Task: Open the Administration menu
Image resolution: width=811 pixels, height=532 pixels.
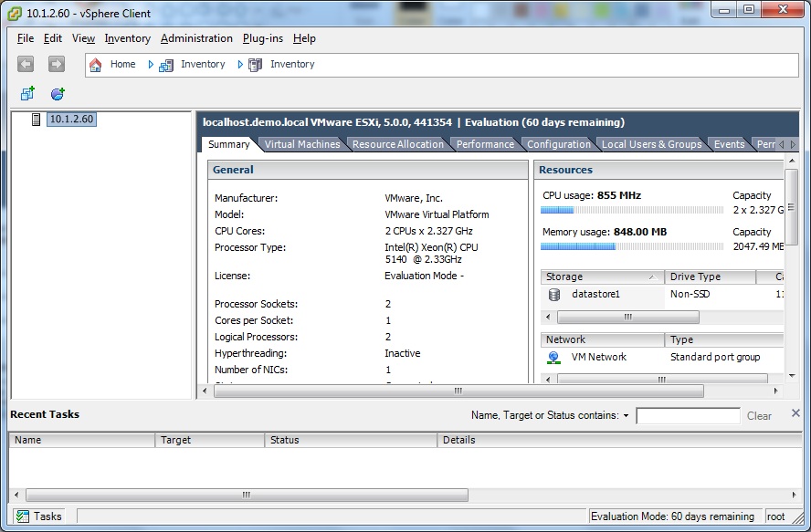Action: tap(196, 38)
